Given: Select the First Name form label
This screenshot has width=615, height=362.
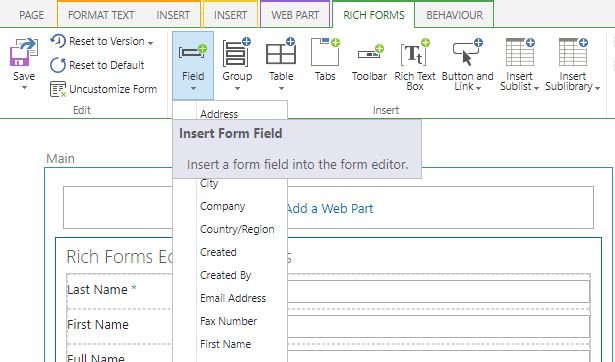Looking at the screenshot, I should [x=98, y=324].
